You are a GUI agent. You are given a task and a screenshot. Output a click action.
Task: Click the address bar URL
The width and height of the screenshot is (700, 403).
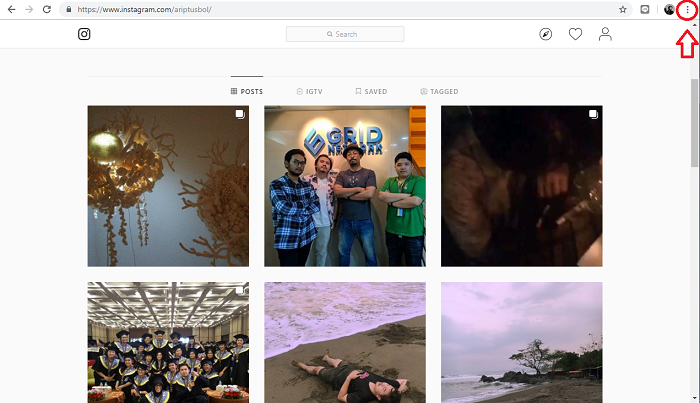pyautogui.click(x=145, y=9)
